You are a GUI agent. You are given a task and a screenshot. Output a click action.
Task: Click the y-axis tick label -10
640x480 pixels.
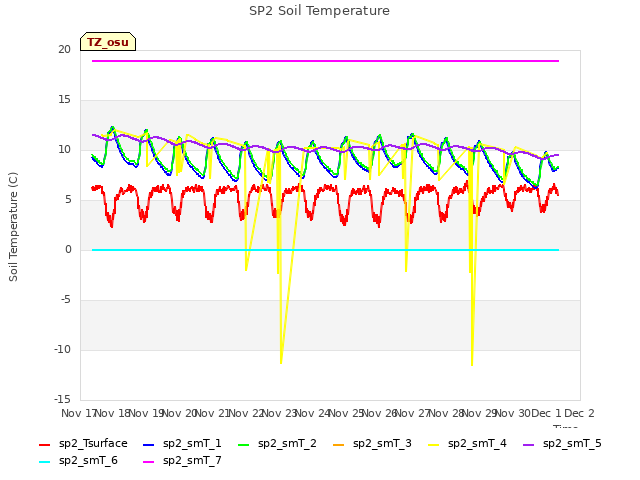point(63,349)
